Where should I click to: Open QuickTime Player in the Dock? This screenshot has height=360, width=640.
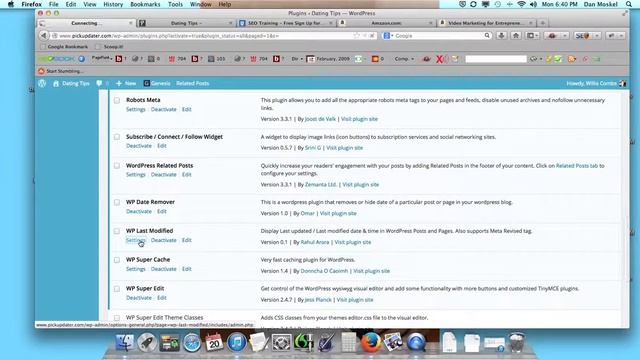coord(416,342)
